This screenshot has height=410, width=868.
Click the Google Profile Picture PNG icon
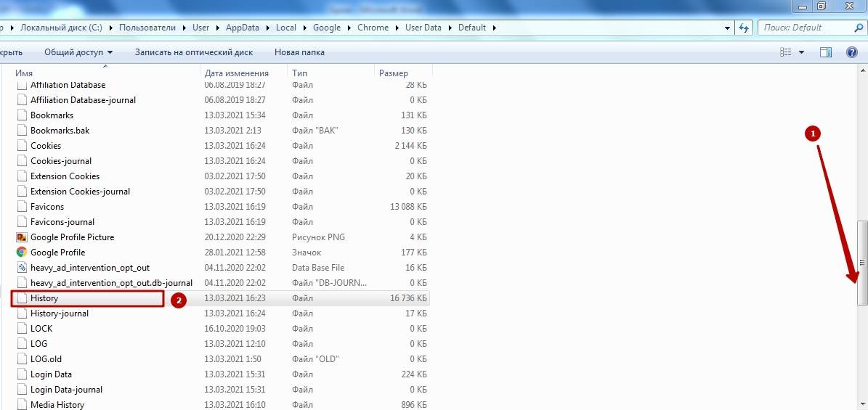click(22, 237)
